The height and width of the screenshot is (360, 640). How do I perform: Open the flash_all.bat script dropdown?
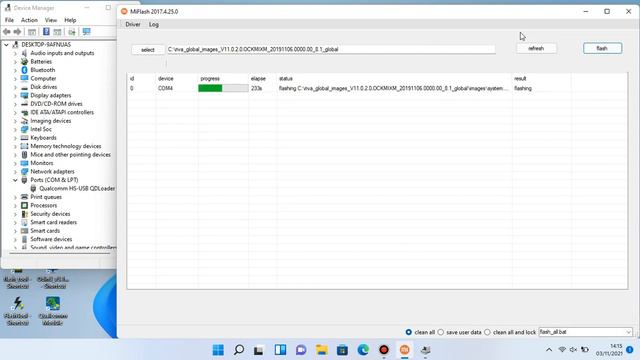[x=629, y=332]
